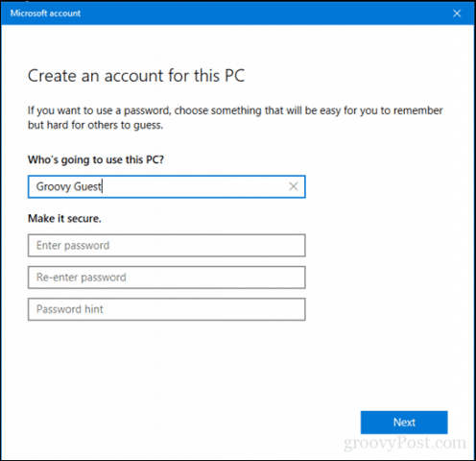
Task: Close the Microsoft account dialog
Action: [457, 13]
